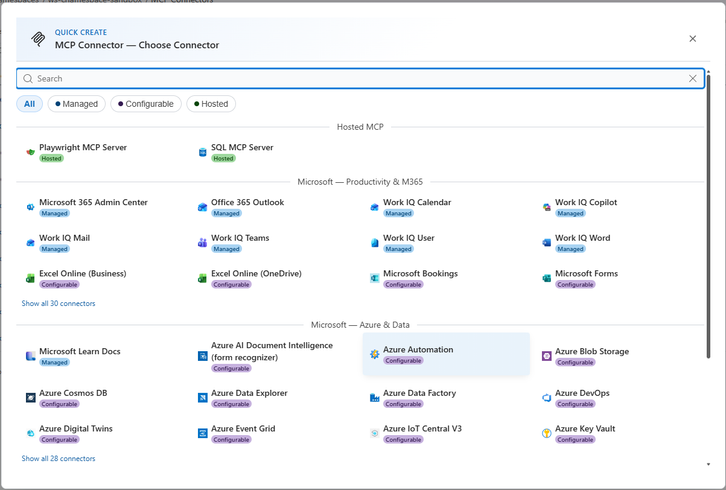
Task: Choose the SQL MCP Server database icon
Action: pos(202,152)
